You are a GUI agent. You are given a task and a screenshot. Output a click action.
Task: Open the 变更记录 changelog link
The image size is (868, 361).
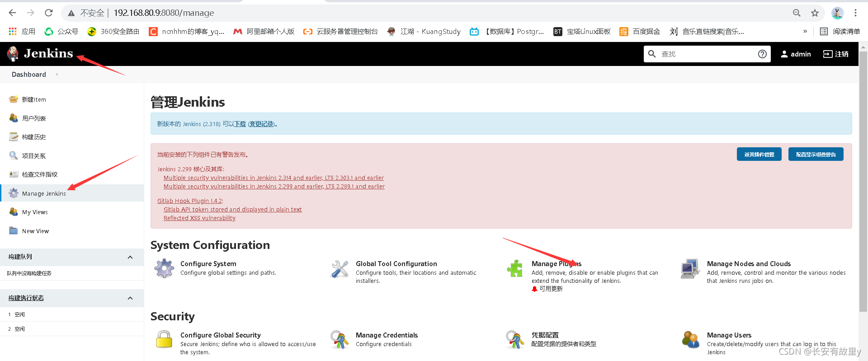point(262,124)
